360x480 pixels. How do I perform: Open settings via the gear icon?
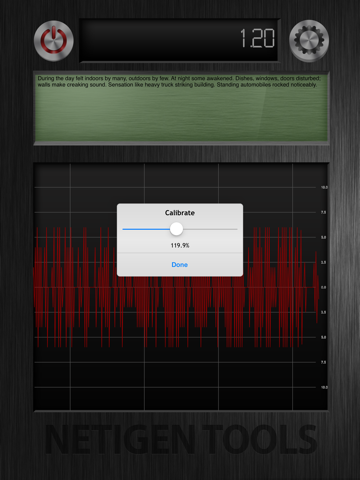tap(309, 41)
